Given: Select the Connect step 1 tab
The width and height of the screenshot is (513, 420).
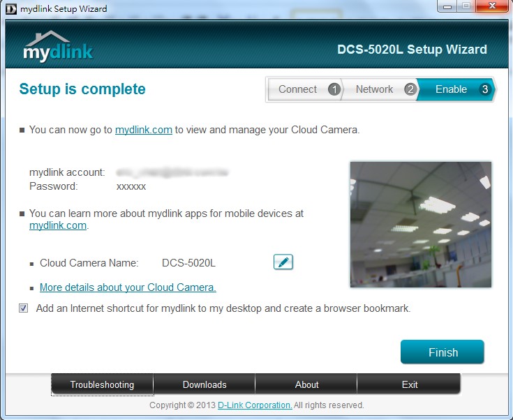Looking at the screenshot, I should (305, 89).
